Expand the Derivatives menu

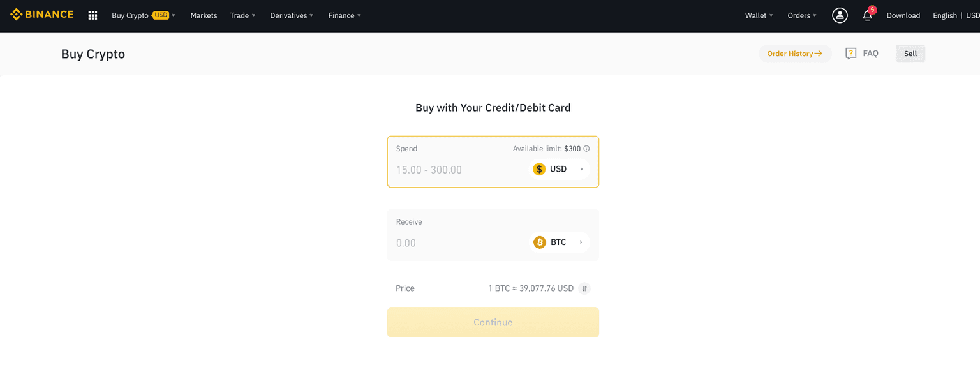(292, 15)
